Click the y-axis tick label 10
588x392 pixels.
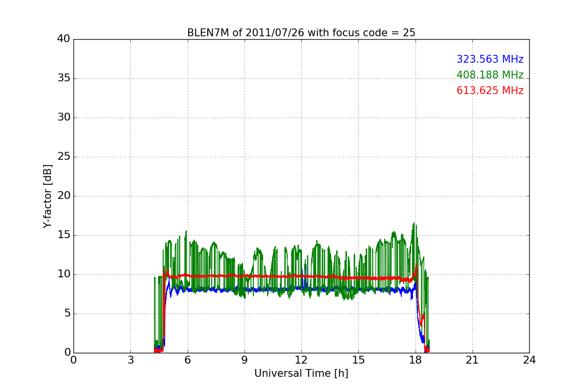pyautogui.click(x=63, y=274)
